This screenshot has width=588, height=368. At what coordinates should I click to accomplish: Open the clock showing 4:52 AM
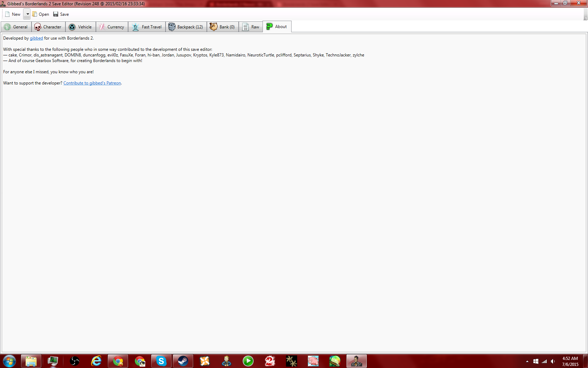tap(570, 361)
